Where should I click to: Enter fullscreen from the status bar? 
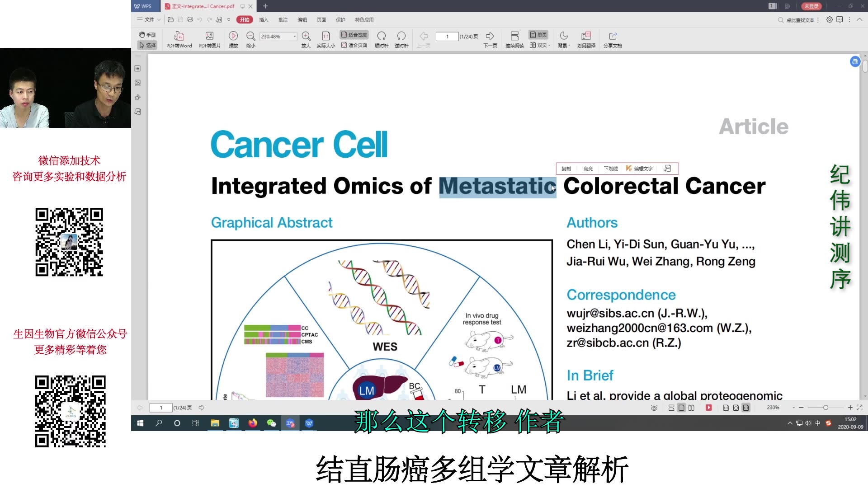pyautogui.click(x=859, y=408)
